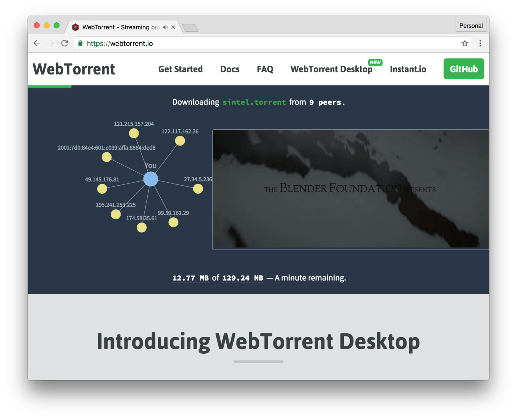Open a new tab with the blank tab button
Image resolution: width=517 pixels, height=420 pixels.
(190, 28)
